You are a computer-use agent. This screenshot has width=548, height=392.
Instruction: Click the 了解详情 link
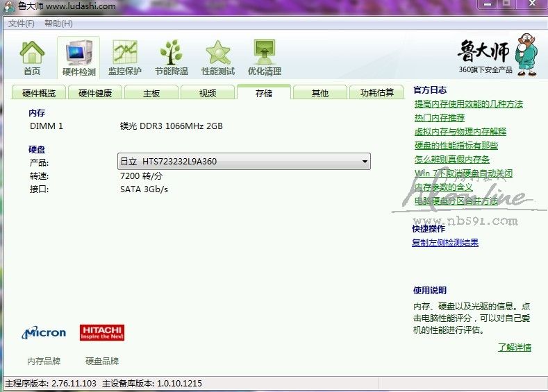coord(515,348)
